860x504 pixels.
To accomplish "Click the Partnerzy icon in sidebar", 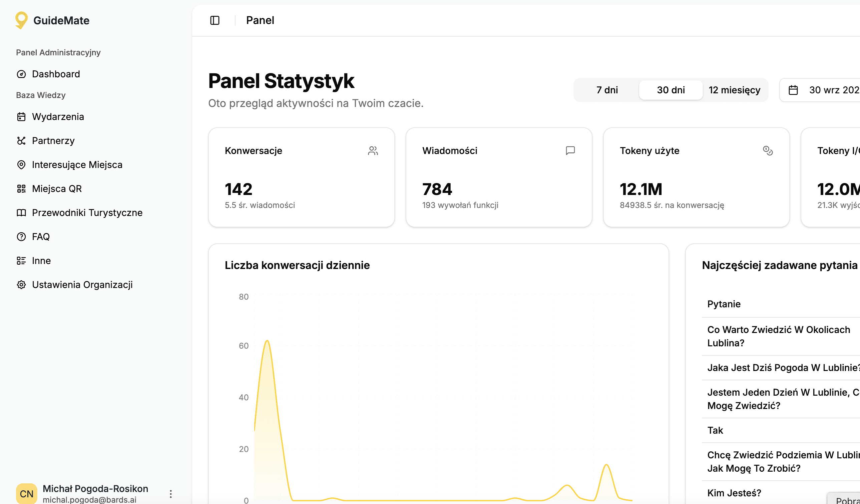I will click(x=21, y=140).
